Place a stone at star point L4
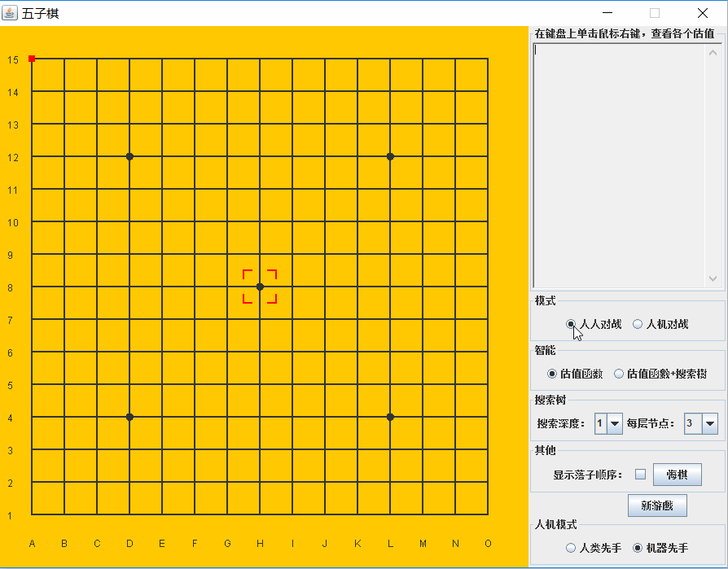Viewport: 728px width, 569px height. pos(390,417)
